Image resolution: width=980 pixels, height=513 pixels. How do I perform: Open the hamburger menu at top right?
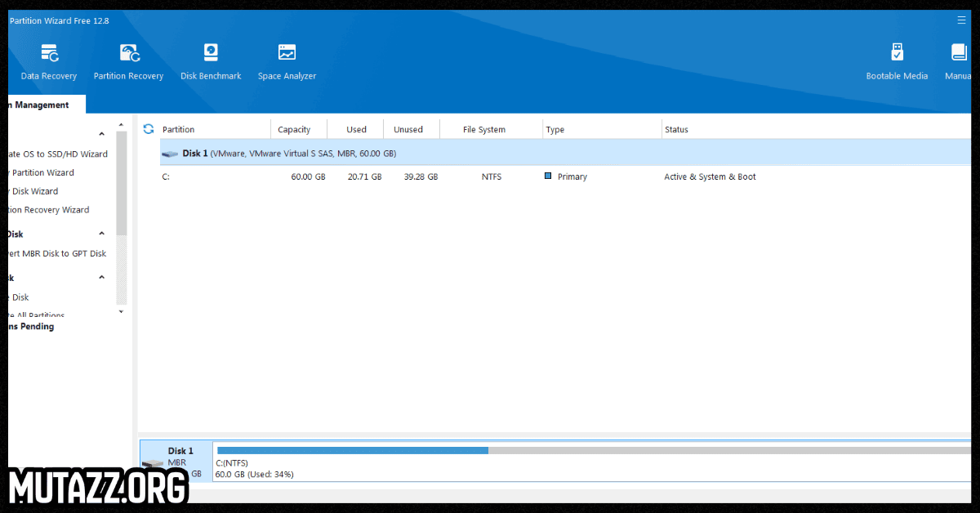(961, 20)
